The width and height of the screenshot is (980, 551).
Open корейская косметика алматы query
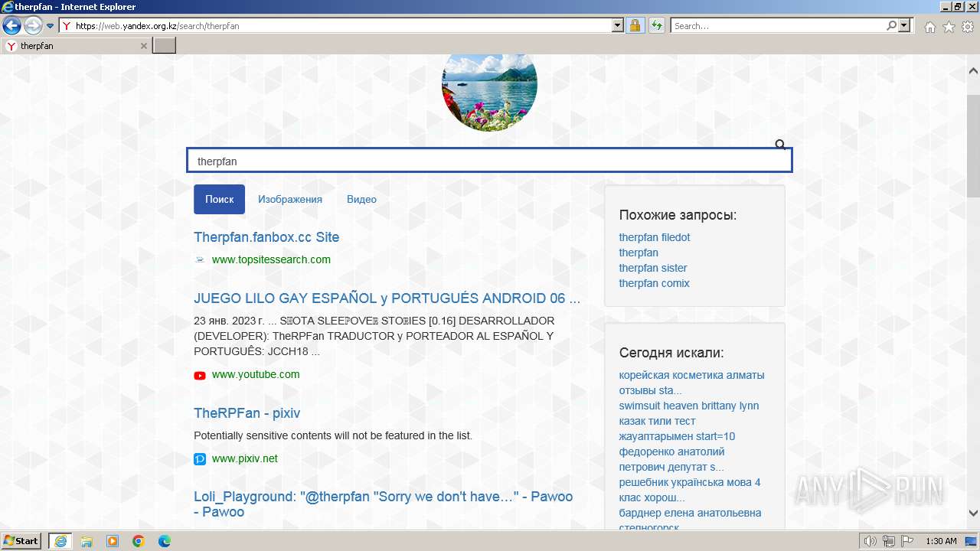click(691, 383)
